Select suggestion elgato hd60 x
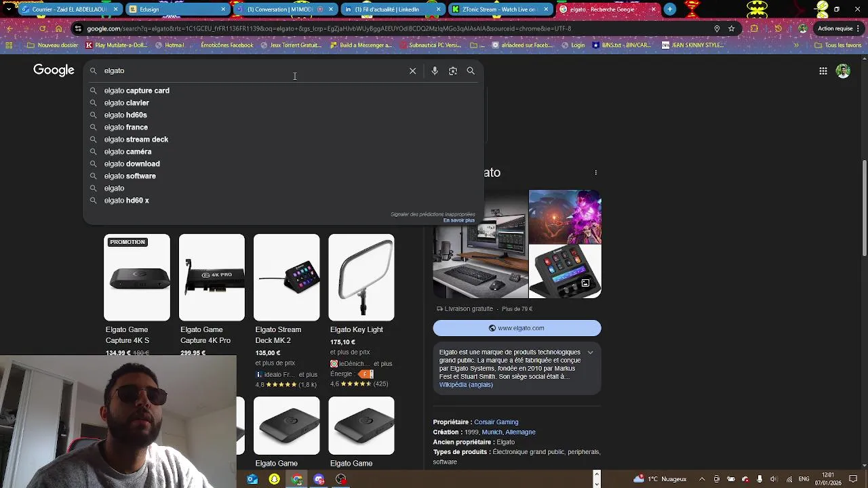 (283, 200)
